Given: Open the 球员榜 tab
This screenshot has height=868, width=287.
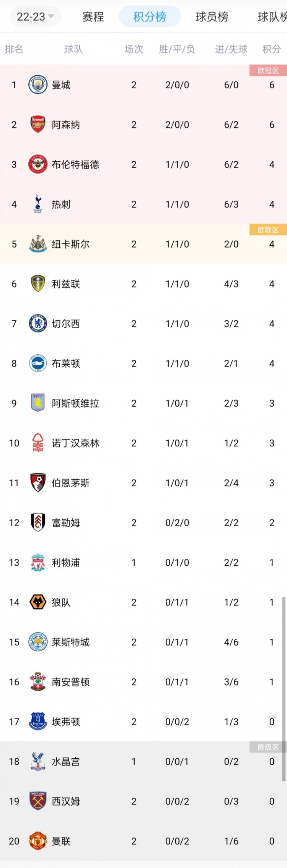Looking at the screenshot, I should [212, 16].
